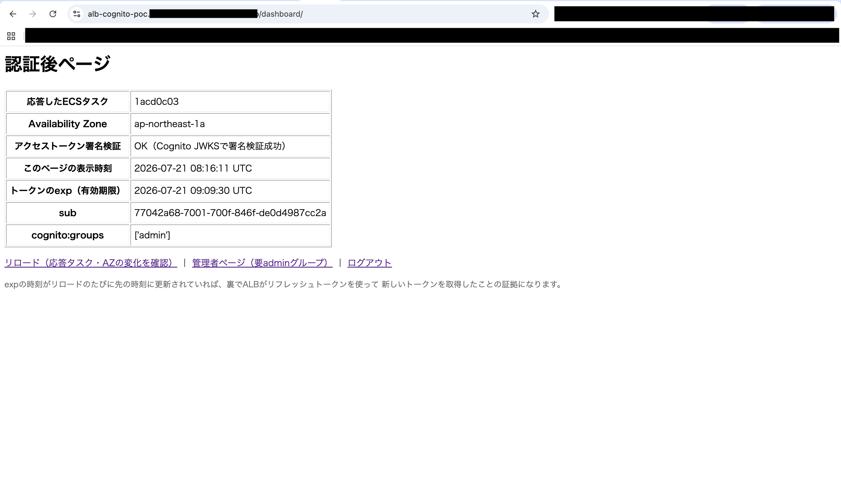Click the explanatory note starting with expの時刻
This screenshot has width=841, height=504.
(284, 284)
